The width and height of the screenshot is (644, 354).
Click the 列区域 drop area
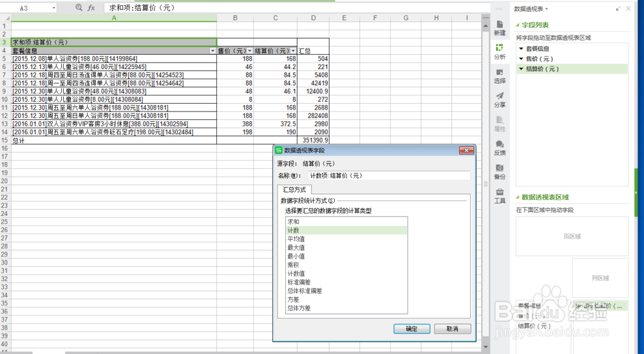600,278
